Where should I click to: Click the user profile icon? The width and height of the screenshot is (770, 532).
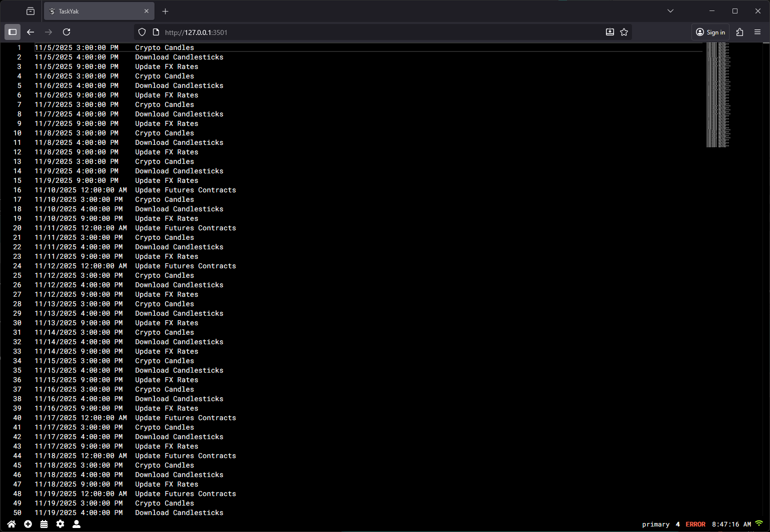point(76,524)
